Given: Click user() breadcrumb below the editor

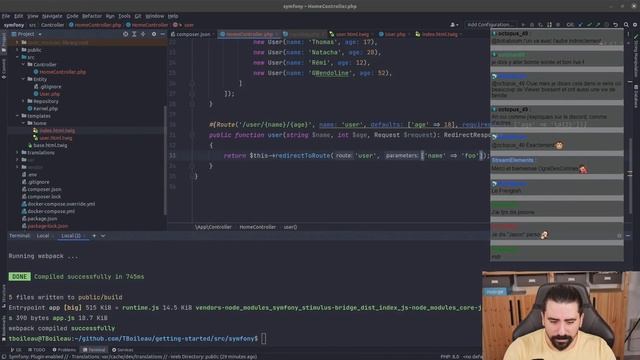Looking at the screenshot, I should click(x=290, y=227).
